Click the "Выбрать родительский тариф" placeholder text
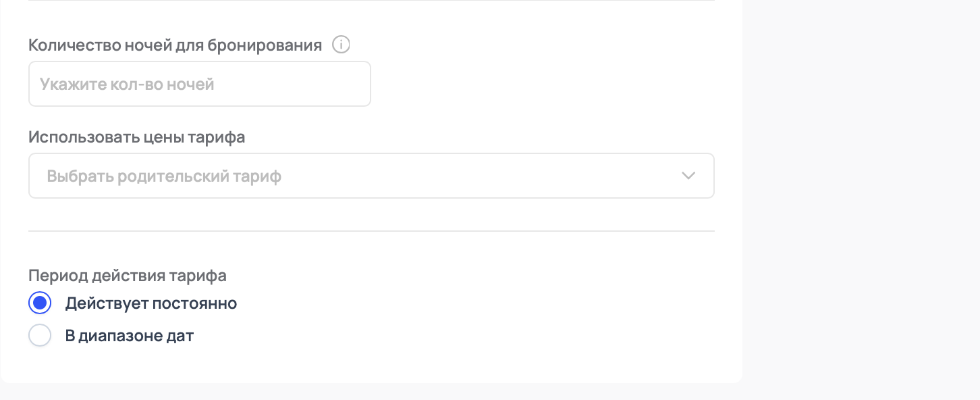Viewport: 980px width, 400px height. (164, 176)
